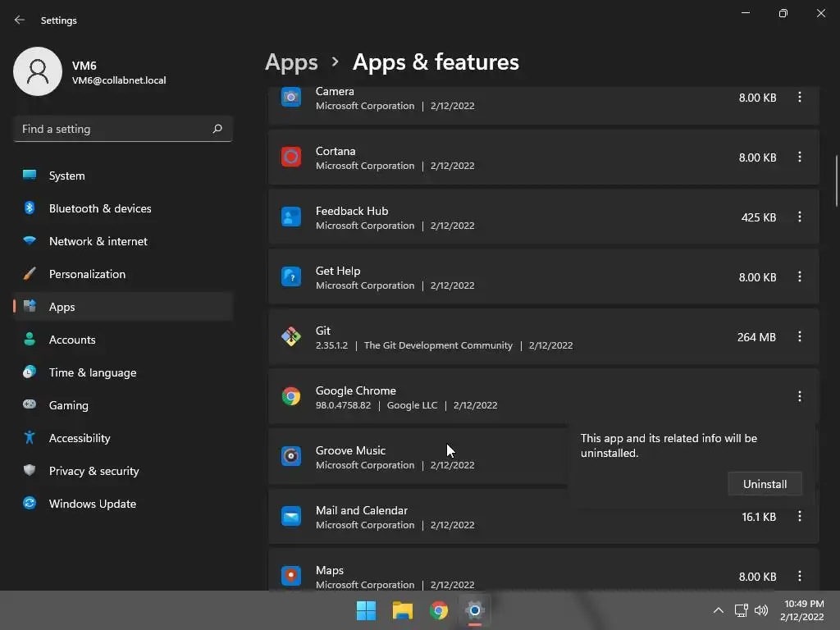Open Bluetooth & devices settings
Screen dimensions: 840x630
[x=123, y=208]
